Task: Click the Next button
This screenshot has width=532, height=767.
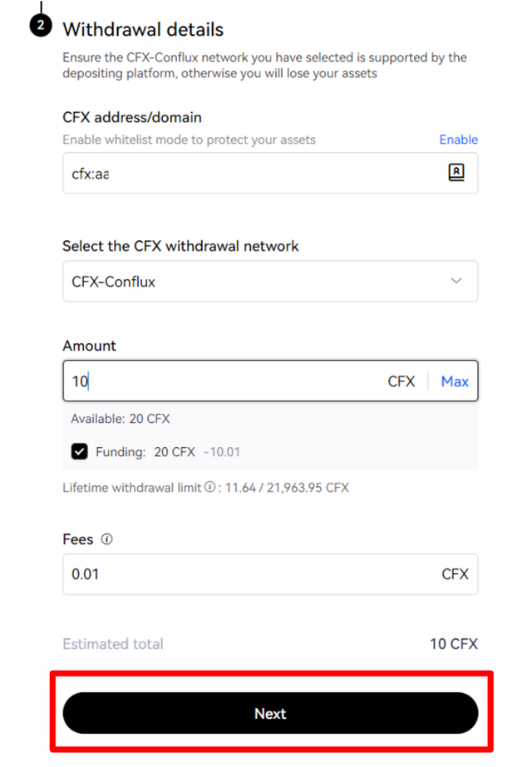Action: click(x=270, y=713)
